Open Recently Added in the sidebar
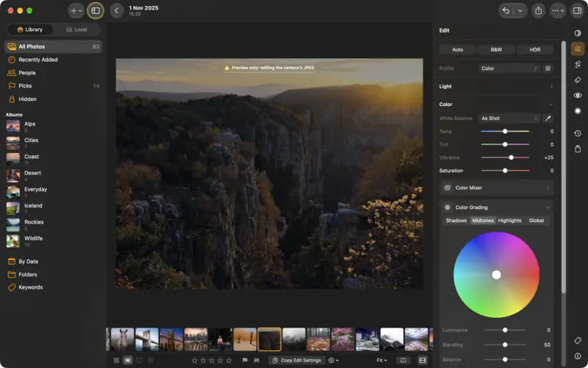588x368 pixels. pos(53,60)
